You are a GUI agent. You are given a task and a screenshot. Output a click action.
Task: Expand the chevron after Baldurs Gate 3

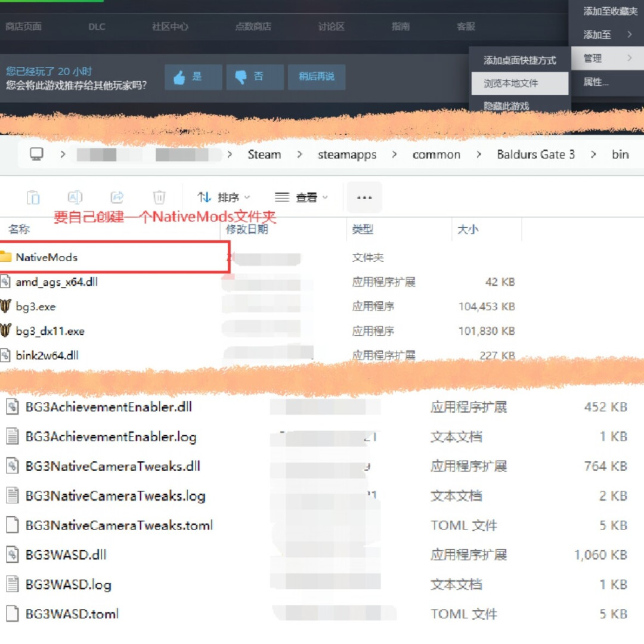[593, 154]
